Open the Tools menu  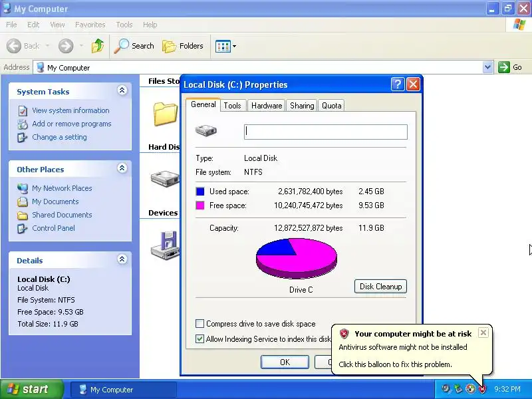(x=124, y=25)
